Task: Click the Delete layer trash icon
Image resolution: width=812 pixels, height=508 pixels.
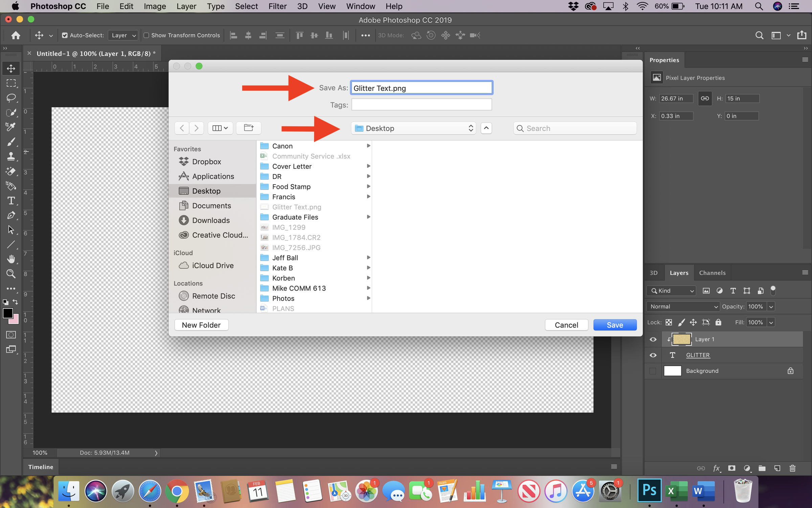Action: point(792,468)
